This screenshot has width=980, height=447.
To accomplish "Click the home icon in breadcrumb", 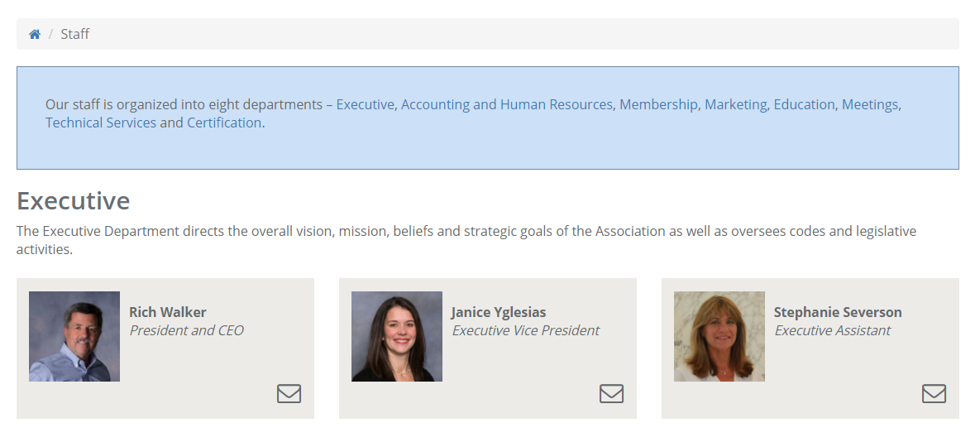I will 35,35.
